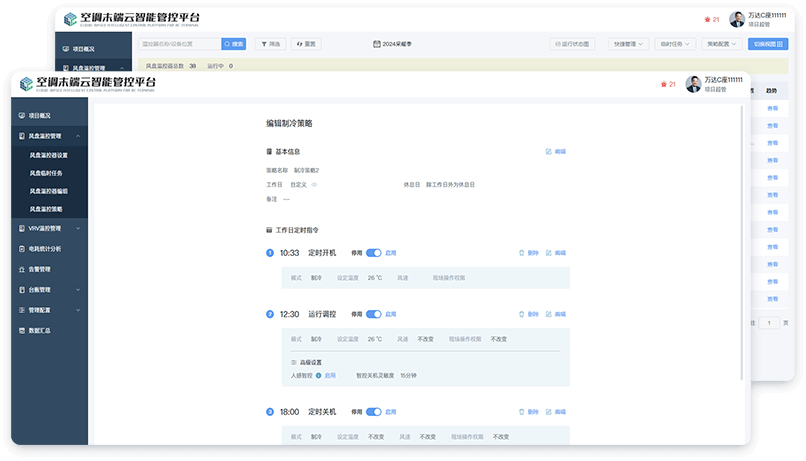Screen dimensions: 806x461
Task: Click the 告警管理 icon in sidebar
Action: click(22, 269)
